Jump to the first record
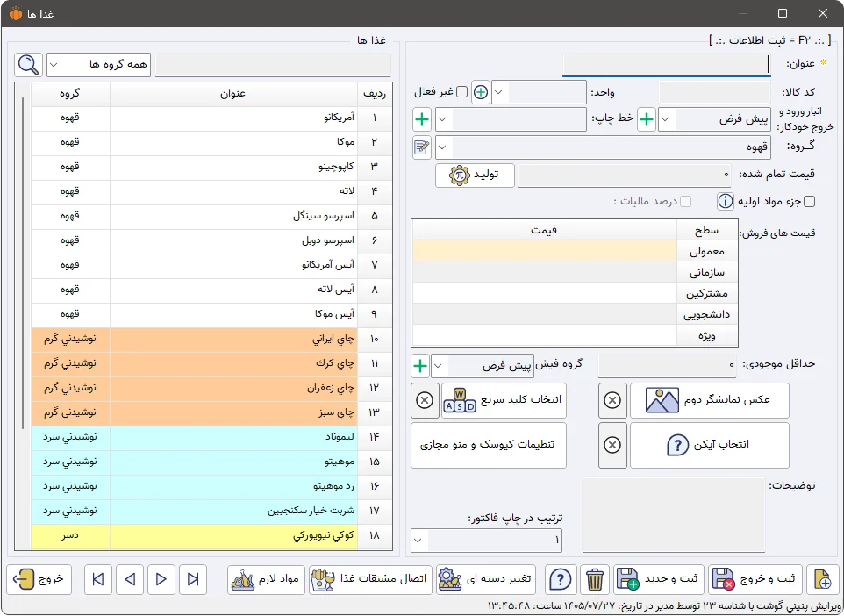Image resolution: width=844 pixels, height=616 pixels. point(98,579)
